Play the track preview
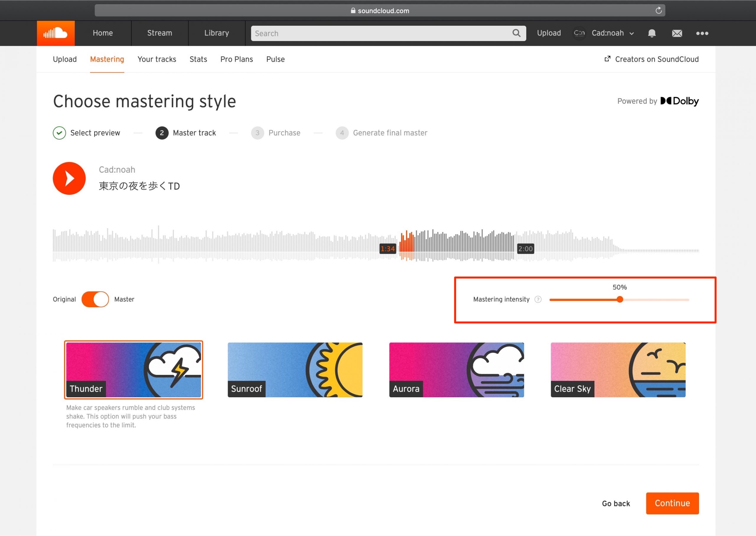The image size is (756, 536). coord(69,178)
